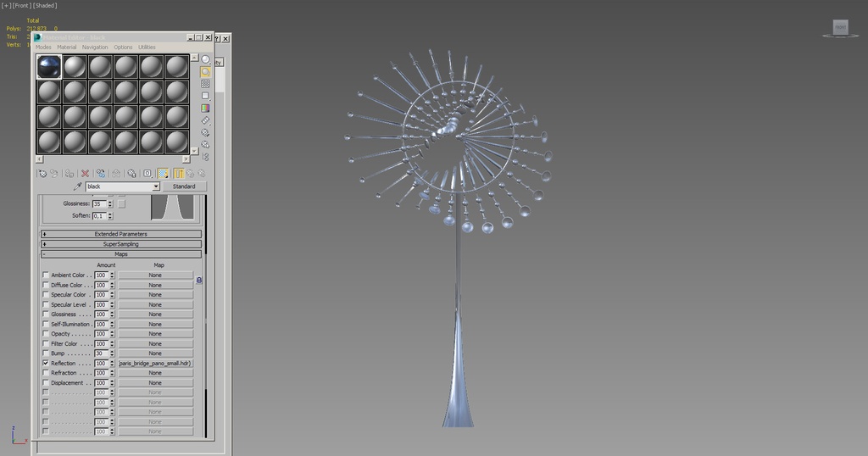Open the Utilities menu
Image resolution: width=868 pixels, height=456 pixels.
click(147, 47)
